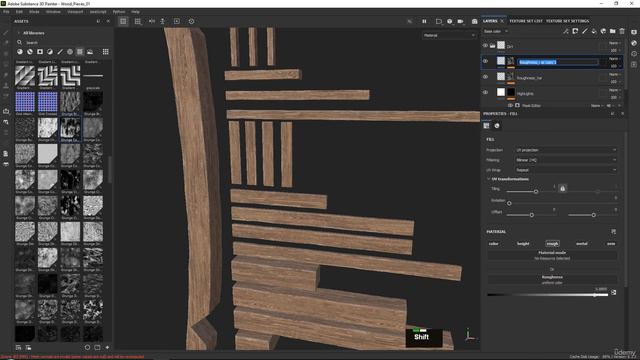Open the roughness color picker icon

[613, 292]
